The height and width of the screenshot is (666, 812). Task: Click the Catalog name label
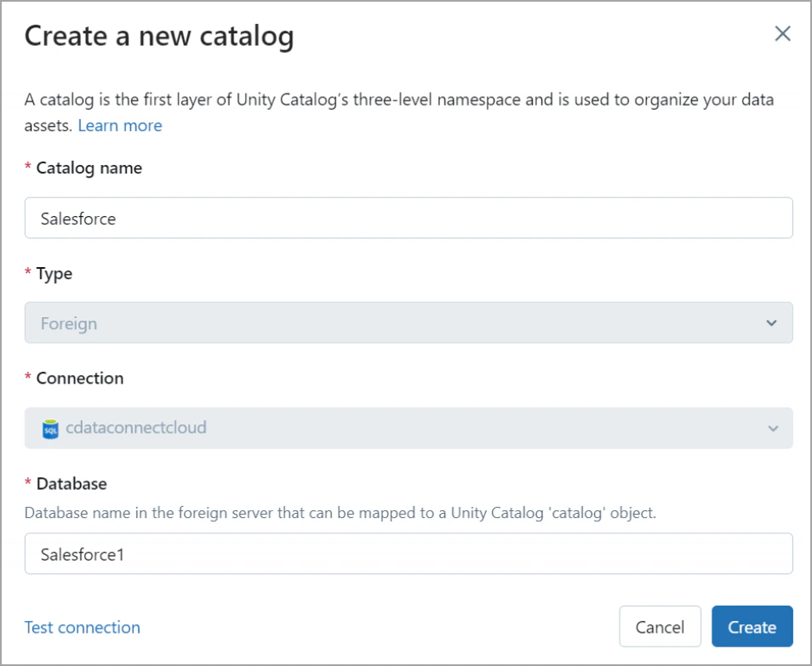coord(89,168)
